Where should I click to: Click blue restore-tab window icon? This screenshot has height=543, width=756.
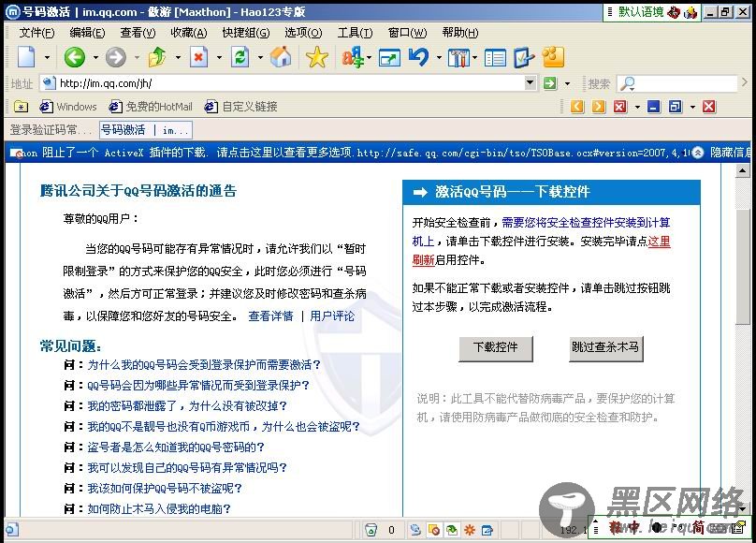pyautogui.click(x=675, y=106)
